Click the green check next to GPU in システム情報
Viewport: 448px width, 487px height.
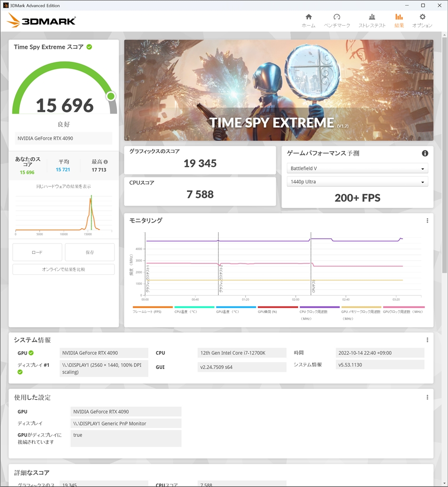(31, 353)
